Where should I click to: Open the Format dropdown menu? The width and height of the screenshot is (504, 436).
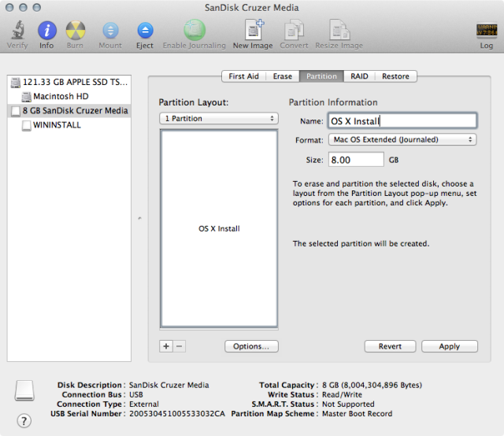pos(402,140)
